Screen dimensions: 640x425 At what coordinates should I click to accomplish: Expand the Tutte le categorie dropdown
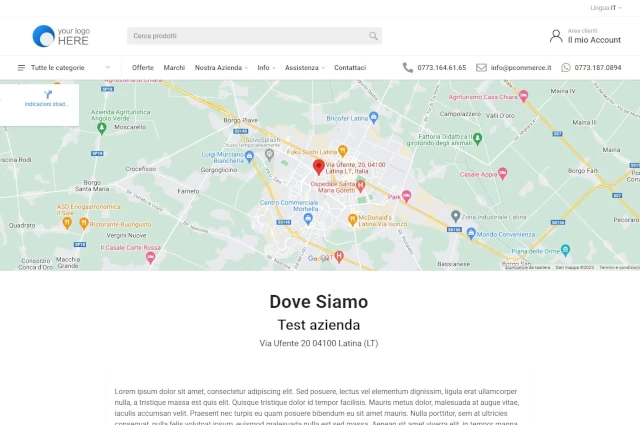tap(107, 67)
